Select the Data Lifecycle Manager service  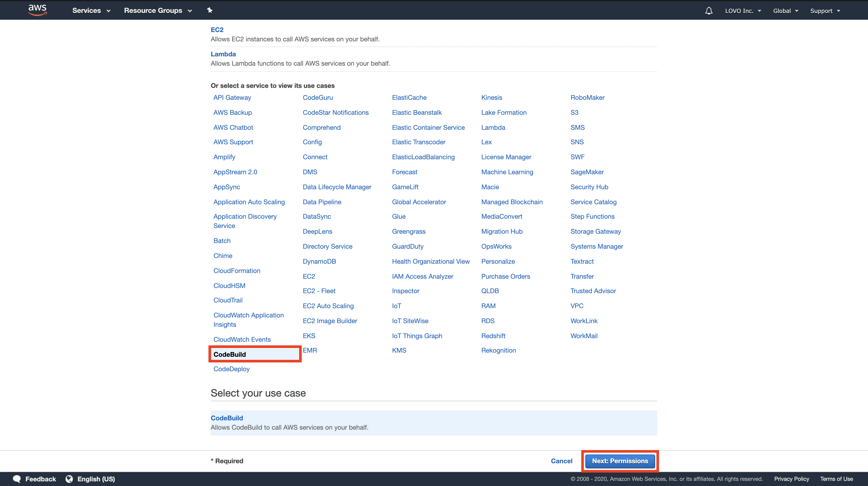coord(337,187)
